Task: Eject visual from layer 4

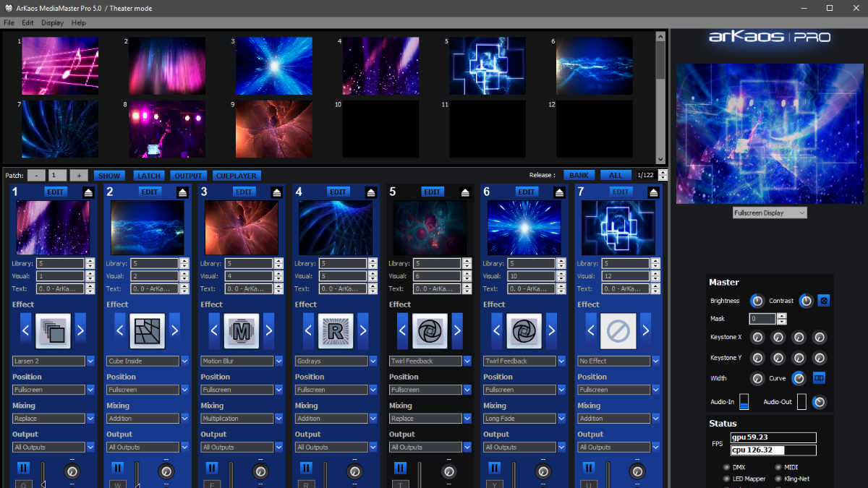Action: pyautogui.click(x=370, y=192)
